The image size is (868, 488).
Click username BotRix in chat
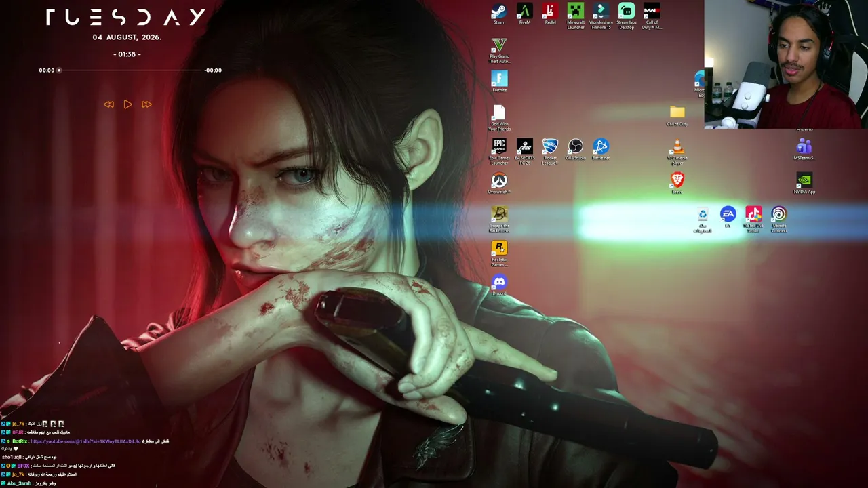(20, 441)
